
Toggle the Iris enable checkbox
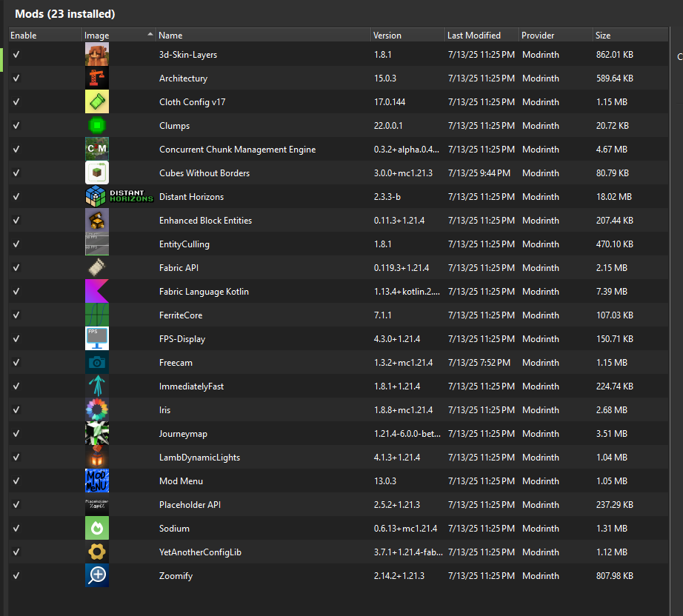[x=16, y=409]
